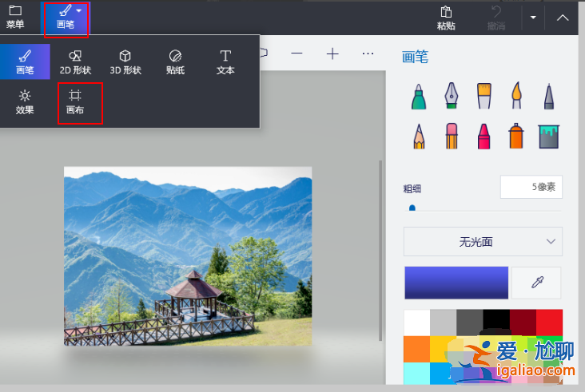This screenshot has height=392, width=585.
Task: Select the gray pixel pen brush
Action: pyautogui.click(x=549, y=96)
